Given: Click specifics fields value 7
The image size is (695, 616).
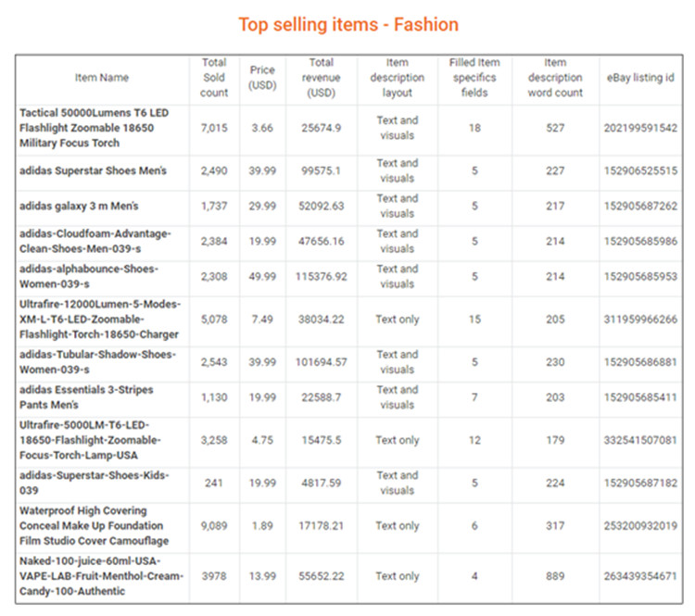Looking at the screenshot, I should [x=474, y=397].
